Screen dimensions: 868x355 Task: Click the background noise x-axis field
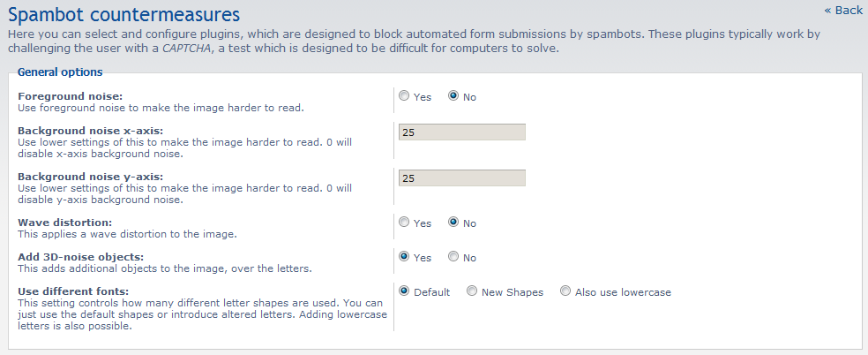(x=461, y=132)
